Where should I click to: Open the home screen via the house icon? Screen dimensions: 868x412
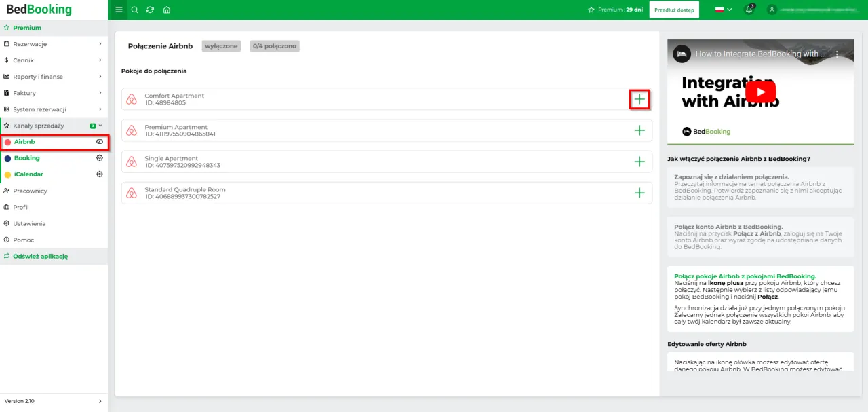coord(166,10)
